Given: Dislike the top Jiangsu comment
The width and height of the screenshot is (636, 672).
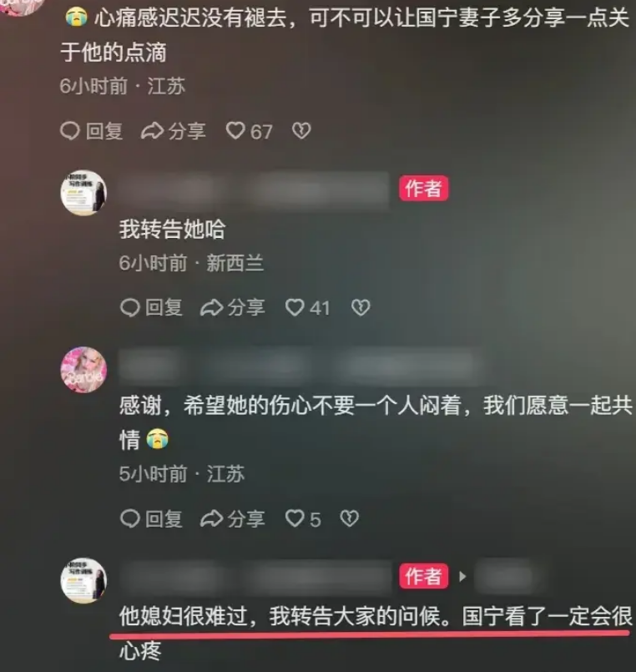Looking at the screenshot, I should (x=301, y=131).
